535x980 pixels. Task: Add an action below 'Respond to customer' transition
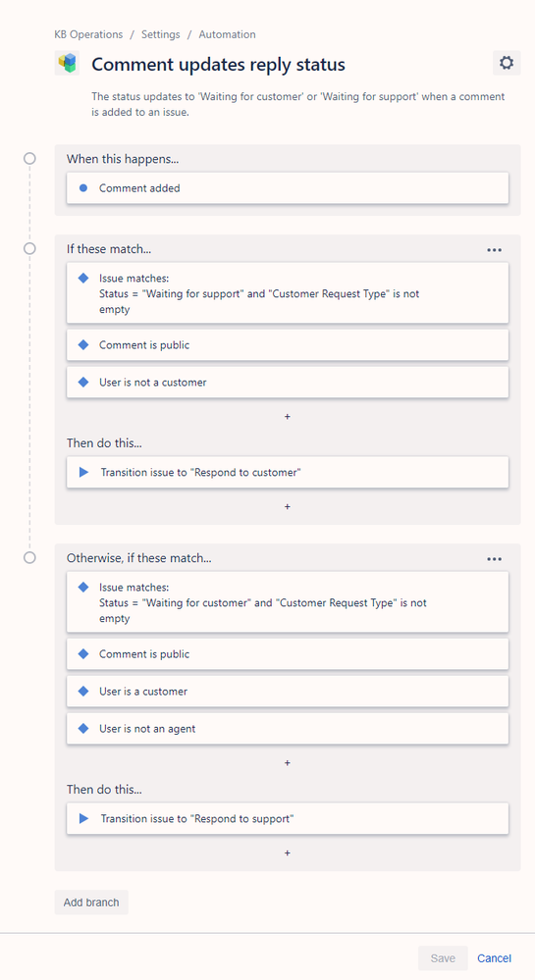coord(288,506)
